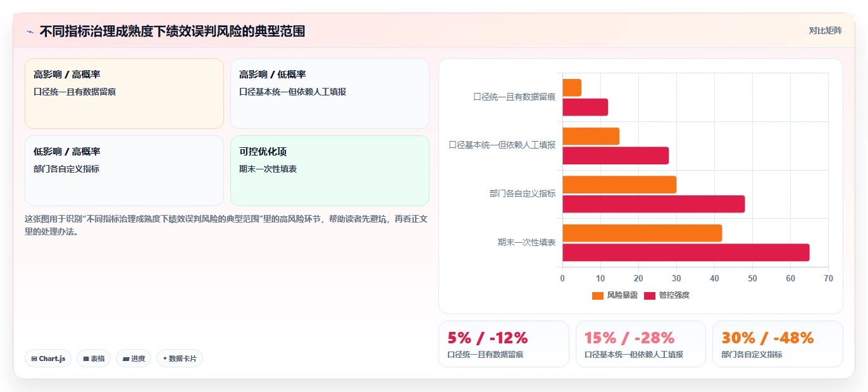Click the 5% / -12% data card
The image size is (868, 392).
click(x=504, y=344)
